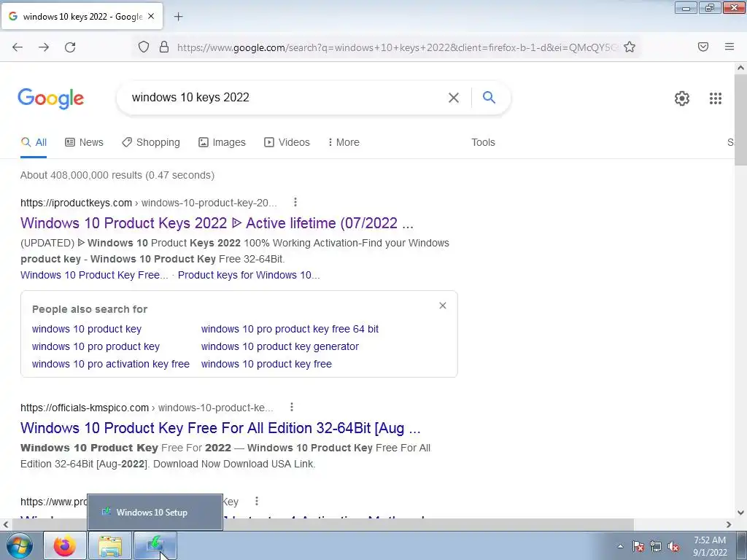This screenshot has width=747, height=560.
Task: Open a new browser tab
Action: (178, 17)
